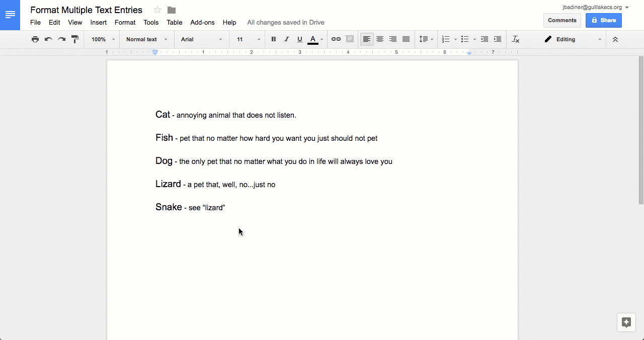The height and width of the screenshot is (340, 644).
Task: Open line spacing options
Action: (x=426, y=39)
